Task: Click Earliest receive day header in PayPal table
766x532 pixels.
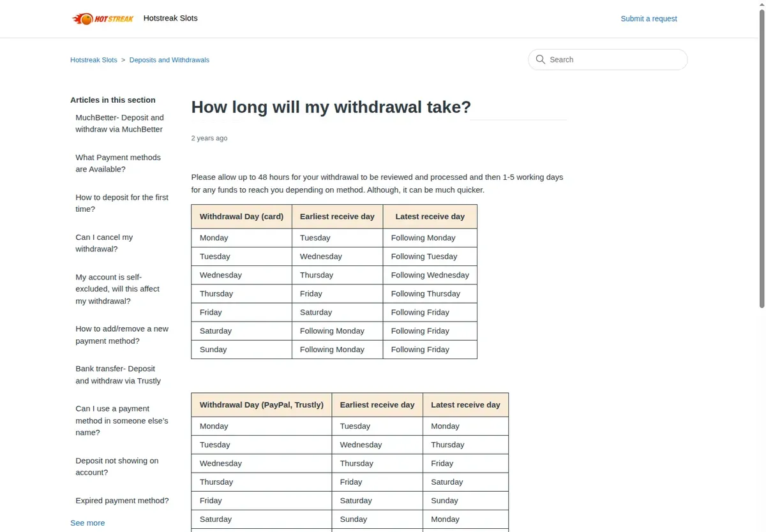Action: tap(377, 404)
